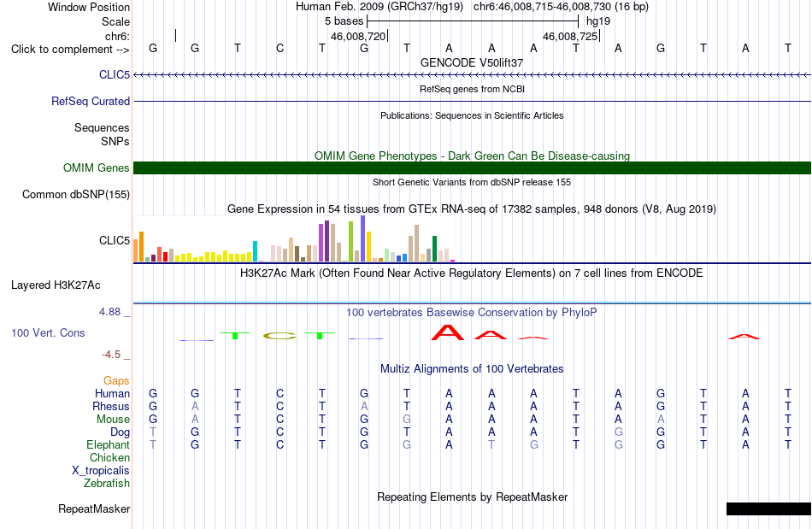Open the Multiz Alignments of 100 Vertebrates title
The height and width of the screenshot is (529, 812).
(472, 369)
